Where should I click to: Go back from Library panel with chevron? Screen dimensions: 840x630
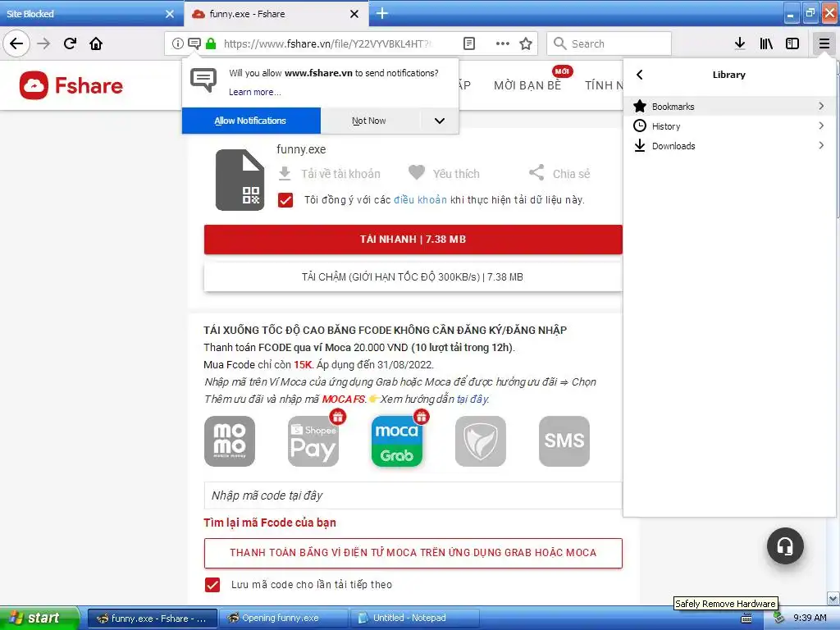click(639, 75)
